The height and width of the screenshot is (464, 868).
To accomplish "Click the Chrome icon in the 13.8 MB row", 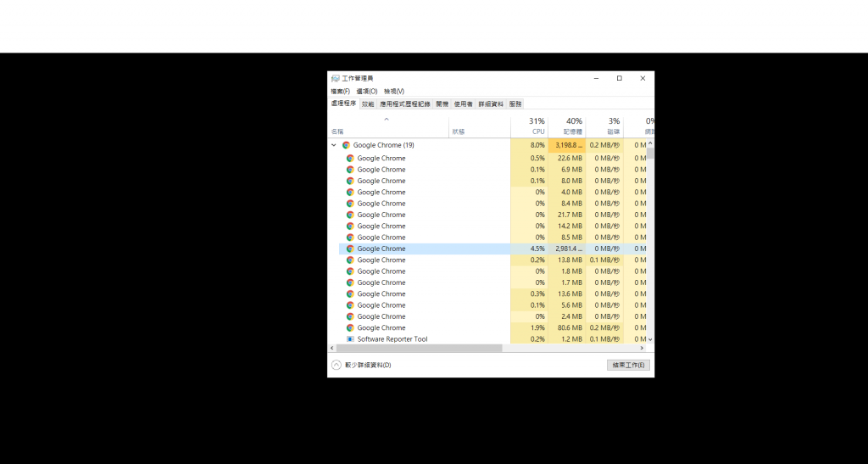I will (x=350, y=260).
